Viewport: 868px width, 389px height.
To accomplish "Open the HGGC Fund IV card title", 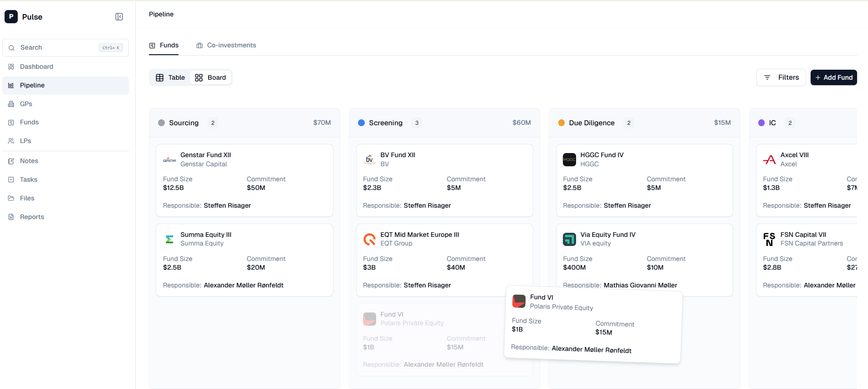I will coord(602,155).
